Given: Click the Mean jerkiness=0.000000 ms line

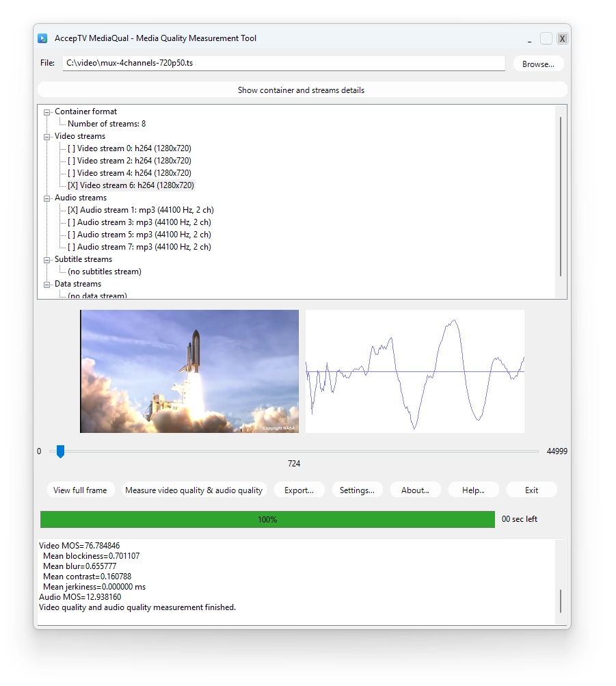Looking at the screenshot, I should click(94, 587).
